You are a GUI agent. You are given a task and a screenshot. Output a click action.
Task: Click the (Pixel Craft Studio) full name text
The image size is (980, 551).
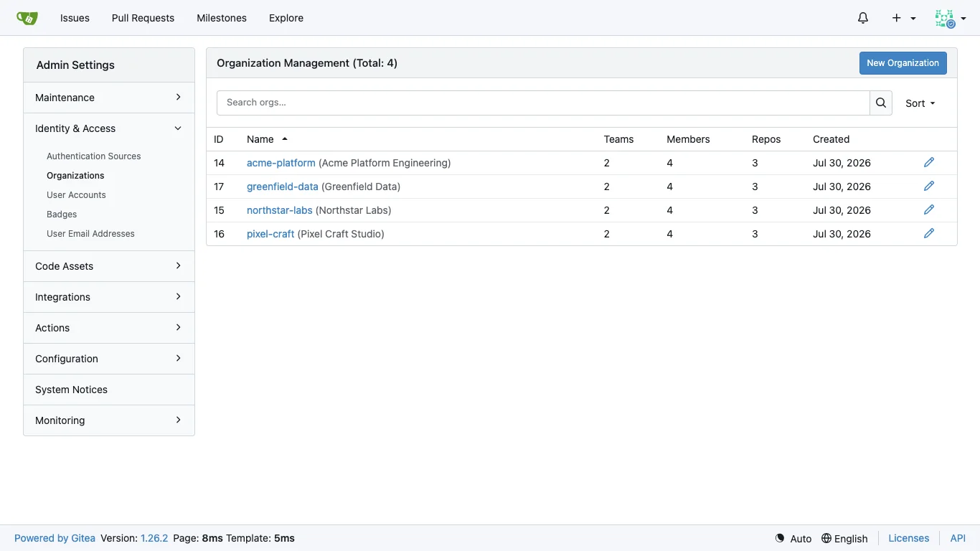tap(341, 234)
